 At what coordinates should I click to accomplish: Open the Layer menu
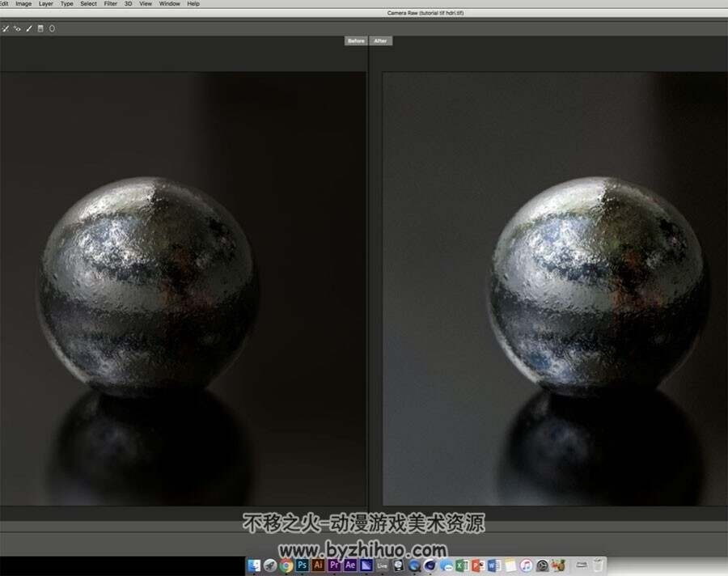(x=45, y=4)
